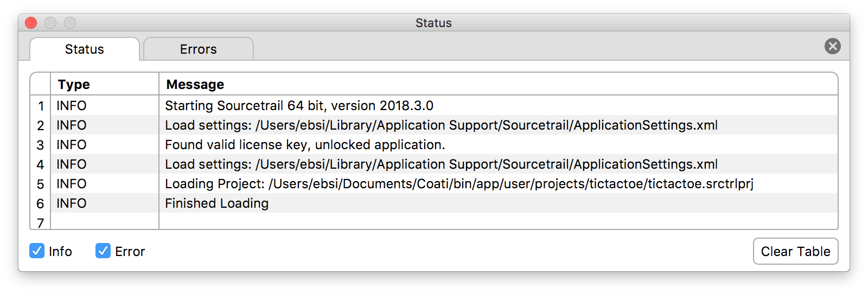Viewport: 868px width, 294px height.
Task: Click row number 4 header
Action: tap(40, 164)
